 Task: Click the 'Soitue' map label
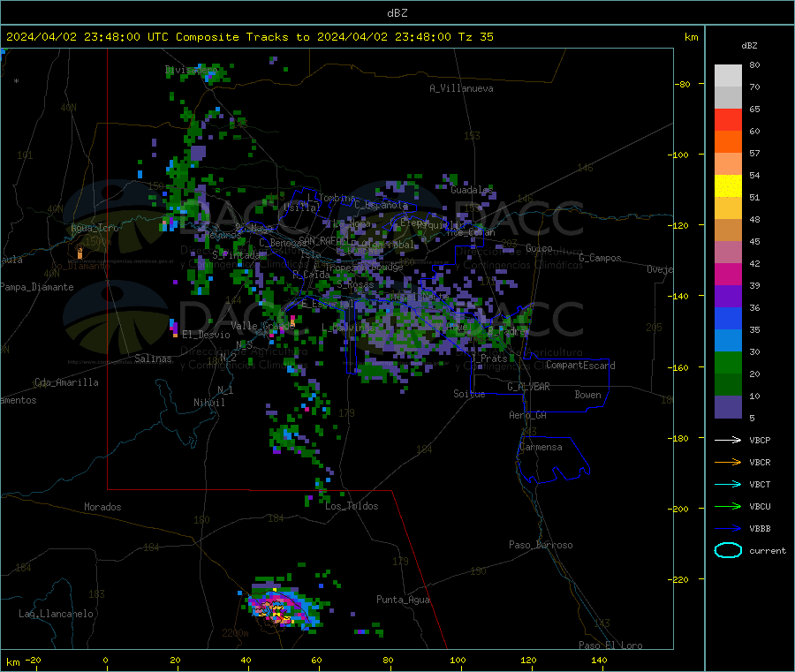tap(469, 394)
